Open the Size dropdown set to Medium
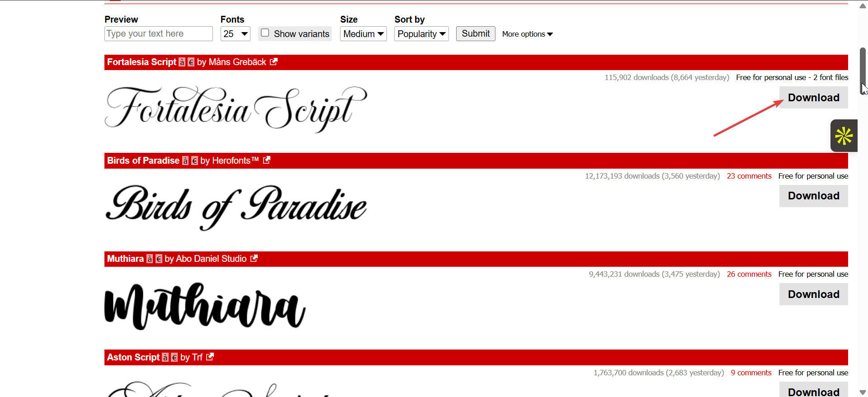 point(363,34)
